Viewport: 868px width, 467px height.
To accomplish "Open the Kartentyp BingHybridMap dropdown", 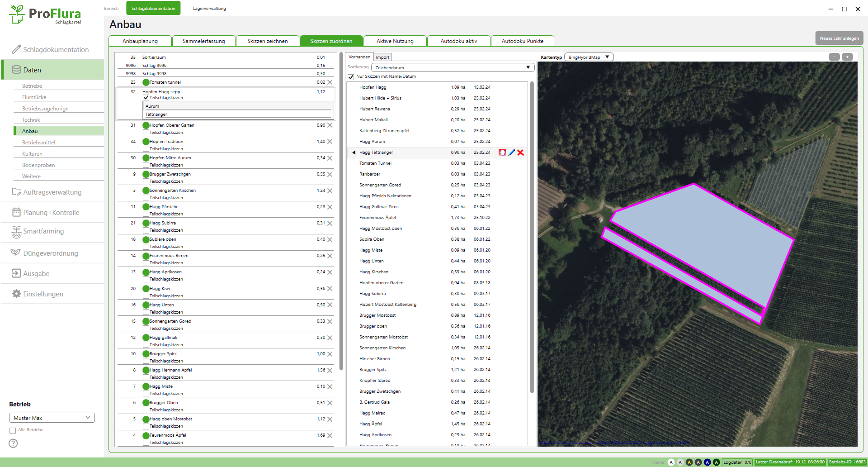I will (589, 57).
